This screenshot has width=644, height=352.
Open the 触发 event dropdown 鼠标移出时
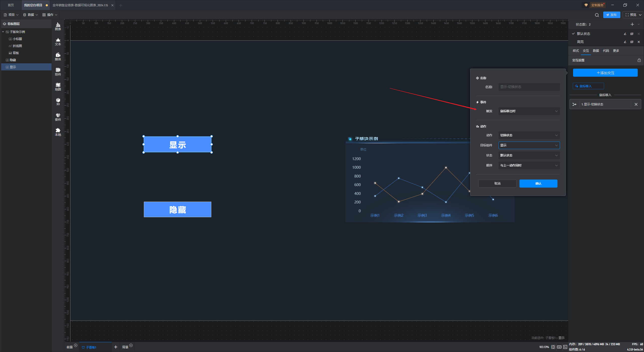[x=529, y=111]
